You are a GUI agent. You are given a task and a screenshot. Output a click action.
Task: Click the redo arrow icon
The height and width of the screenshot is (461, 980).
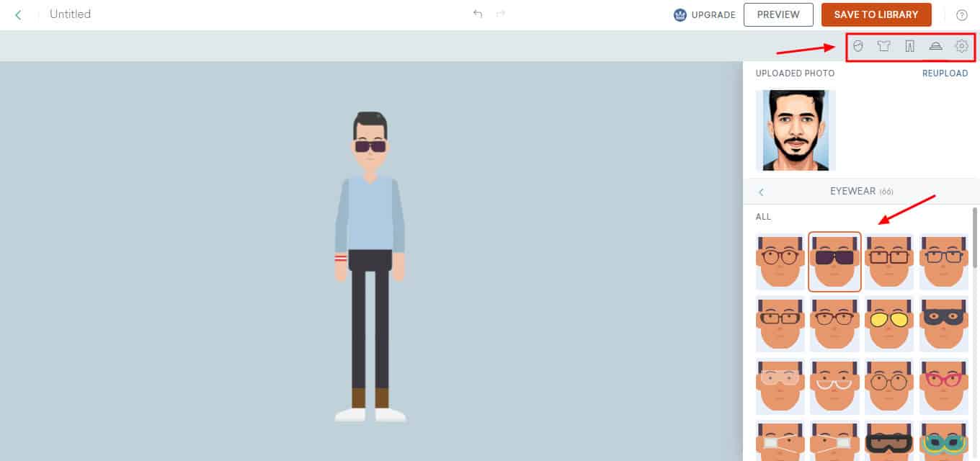501,14
